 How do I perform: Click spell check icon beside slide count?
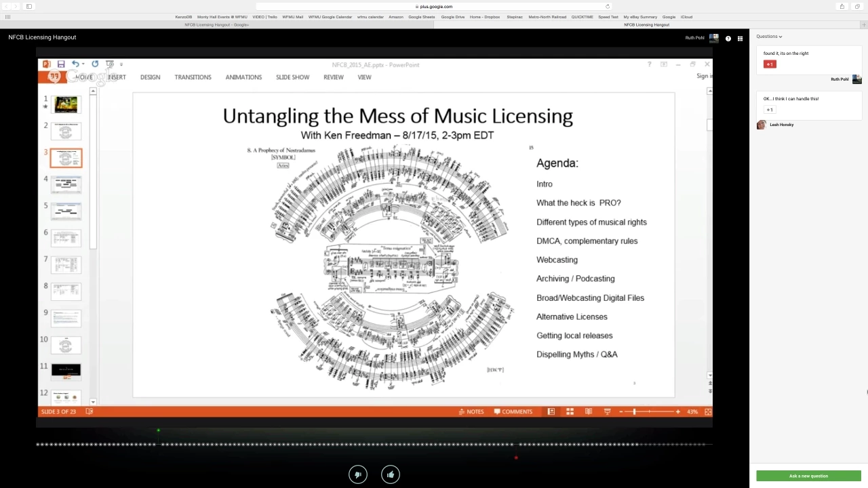[90, 411]
